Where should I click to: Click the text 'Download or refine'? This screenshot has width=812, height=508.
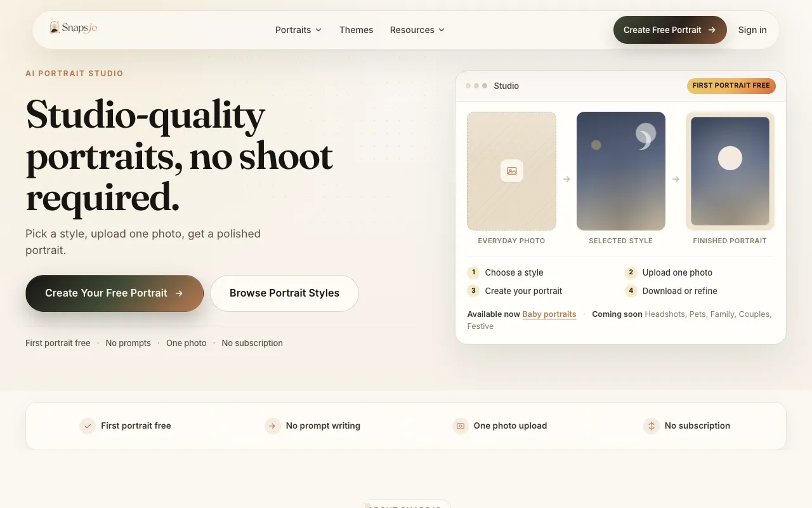point(680,291)
